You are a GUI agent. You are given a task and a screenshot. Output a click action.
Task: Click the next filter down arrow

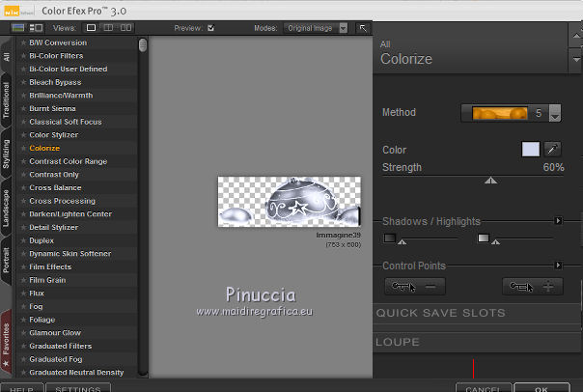click(x=576, y=60)
